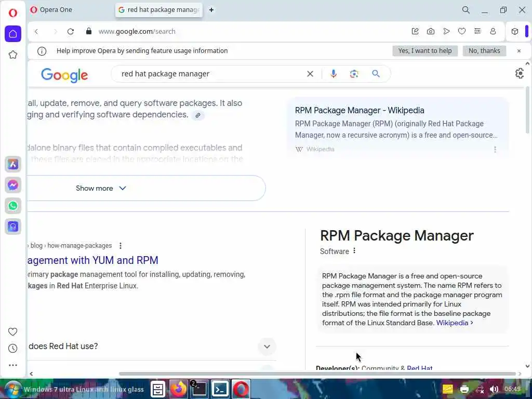Expand the Show more button
The width and height of the screenshot is (532, 399).
[147, 188]
